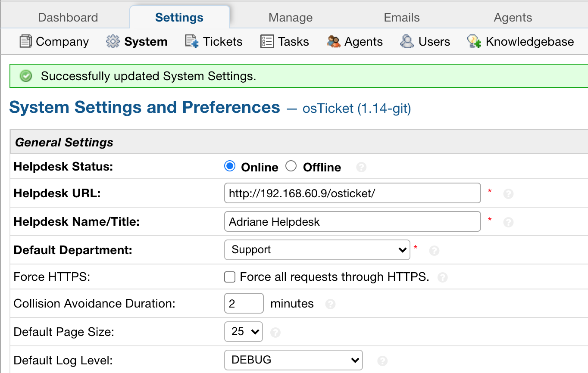Click the Knowledgebase lightbulb icon
The height and width of the screenshot is (373, 588).
coord(474,41)
